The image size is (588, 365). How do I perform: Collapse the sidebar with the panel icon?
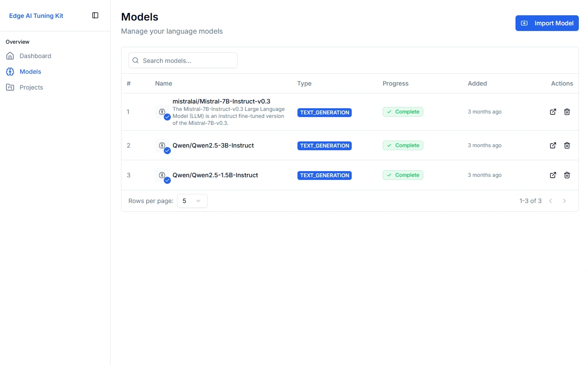point(95,15)
